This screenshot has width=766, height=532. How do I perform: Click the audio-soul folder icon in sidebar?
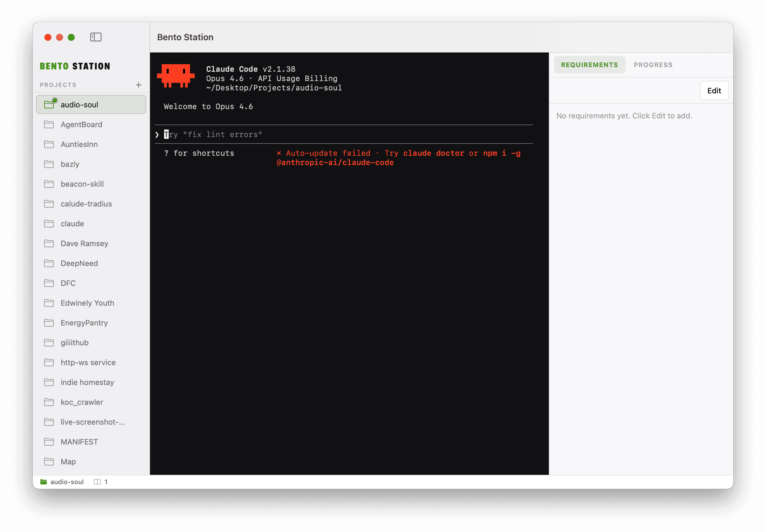pos(49,105)
